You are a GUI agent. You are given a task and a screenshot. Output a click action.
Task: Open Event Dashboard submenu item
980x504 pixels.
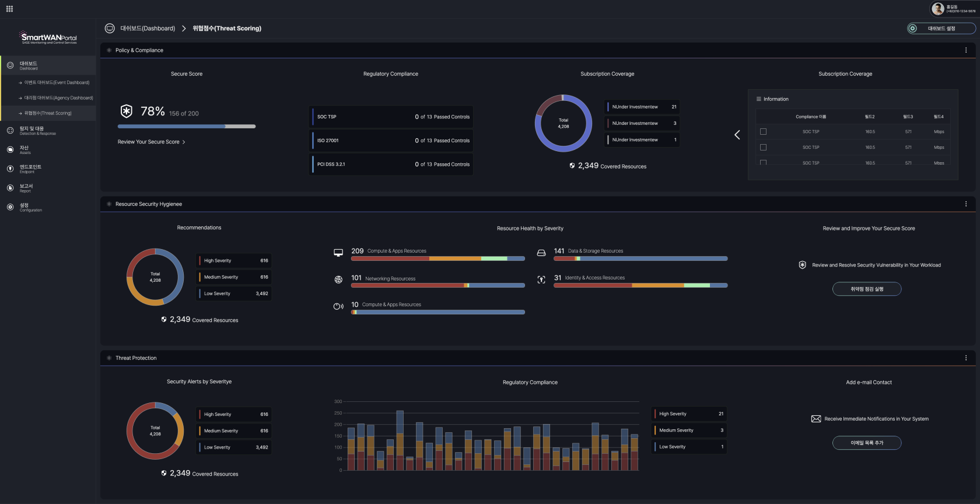click(x=57, y=83)
